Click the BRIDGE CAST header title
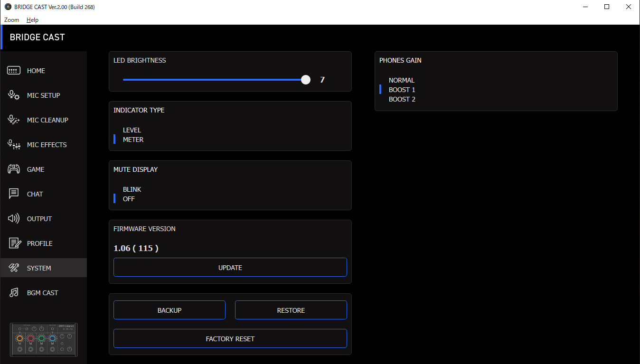This screenshot has height=364, width=640. coord(38,37)
